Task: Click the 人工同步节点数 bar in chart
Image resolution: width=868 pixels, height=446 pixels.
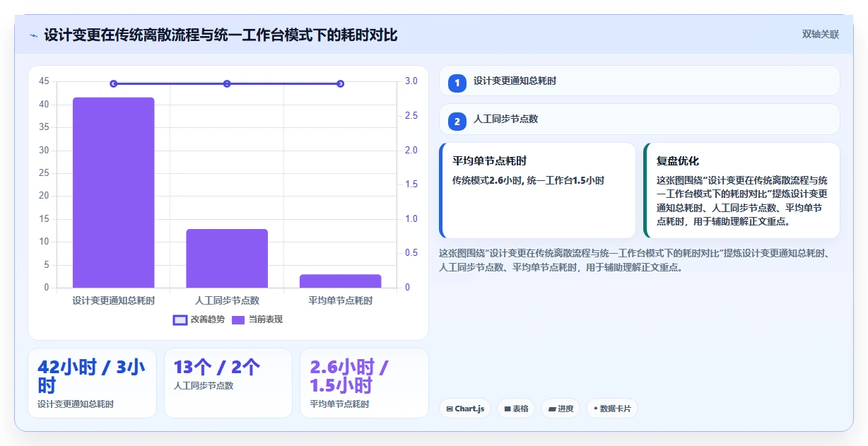Action: tap(227, 258)
